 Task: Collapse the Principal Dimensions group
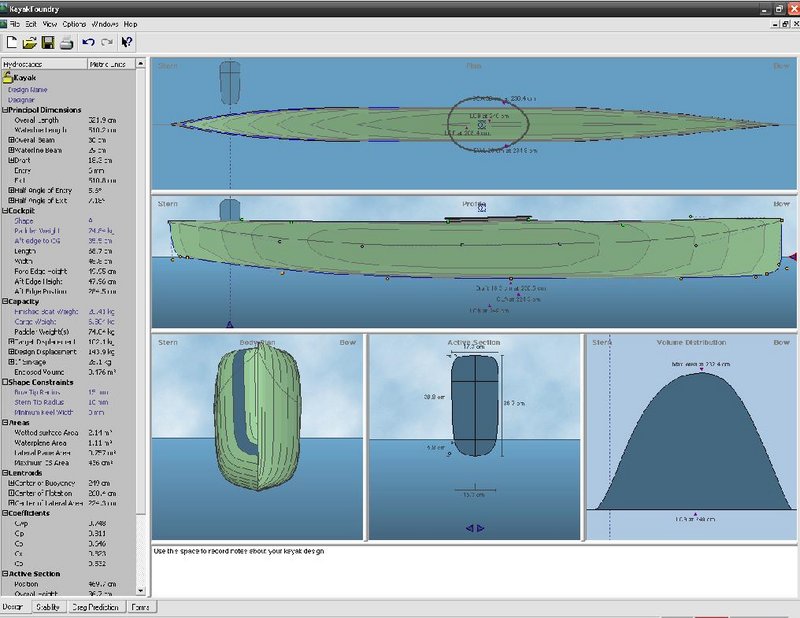[x=5, y=110]
